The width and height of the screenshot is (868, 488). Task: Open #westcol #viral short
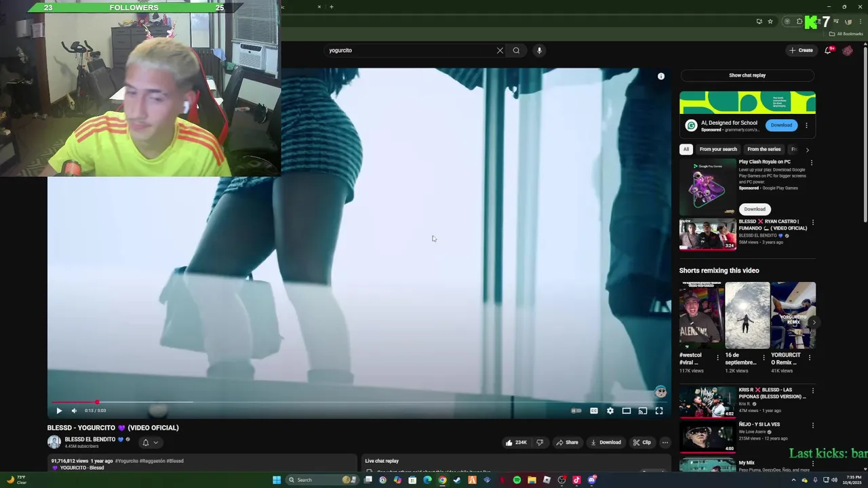tap(701, 315)
